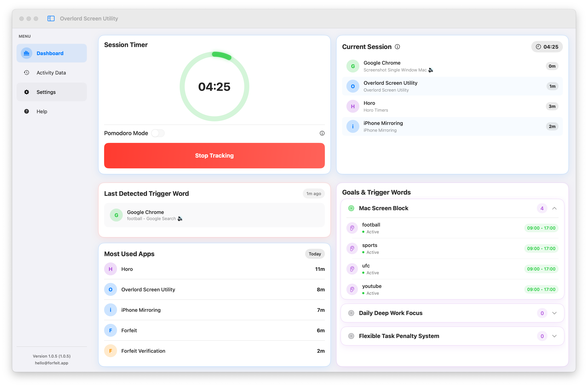The width and height of the screenshot is (588, 387).
Task: Click Overlord Screen Utility avatar in Most Used Apps
Action: (110, 289)
